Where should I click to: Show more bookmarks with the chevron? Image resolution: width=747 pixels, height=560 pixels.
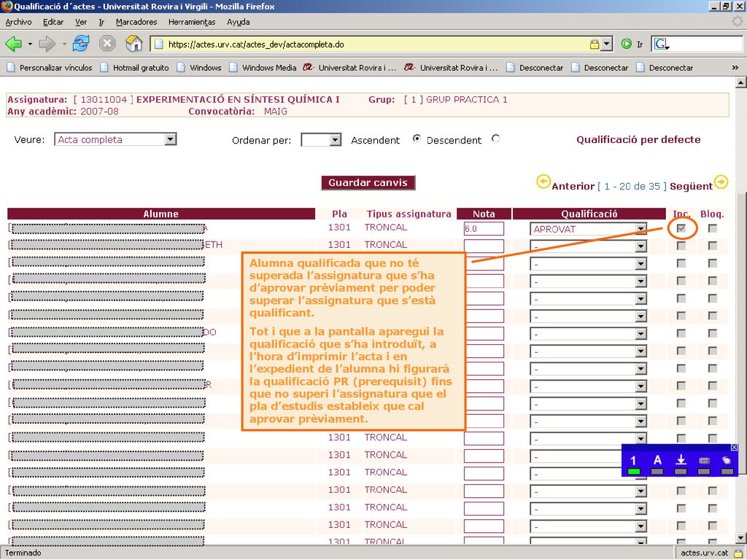point(735,68)
